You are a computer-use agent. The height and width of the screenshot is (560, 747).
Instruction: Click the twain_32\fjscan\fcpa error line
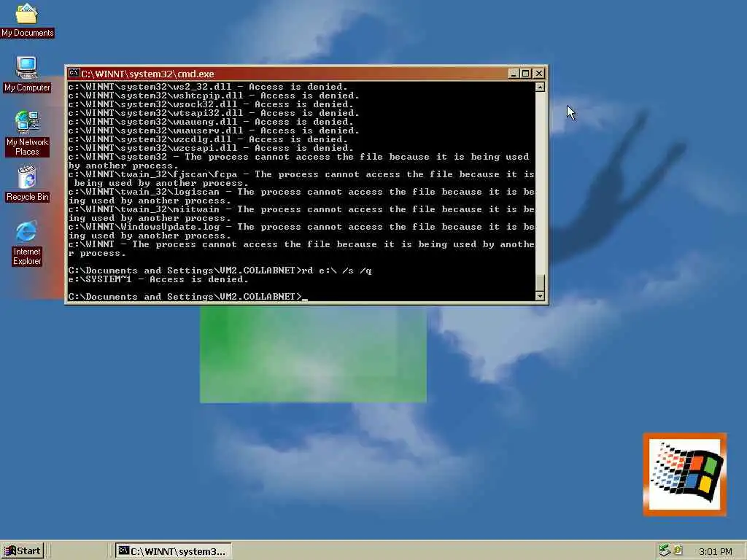coord(301,179)
